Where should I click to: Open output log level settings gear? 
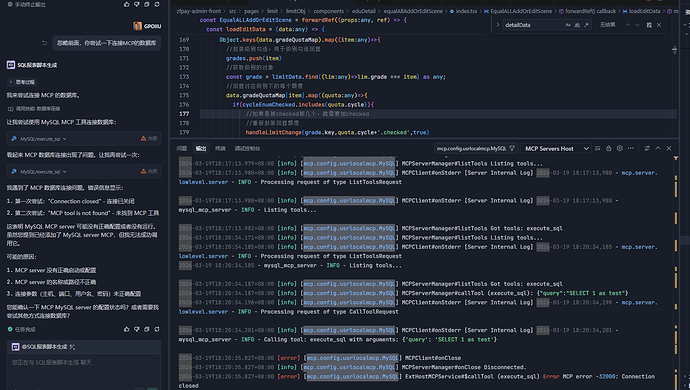tap(620, 148)
